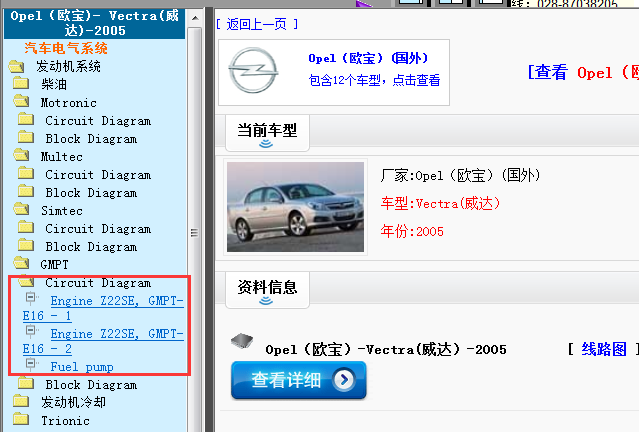639x432 pixels.
Task: Select the Trionic tree item label
Action: pos(66,421)
